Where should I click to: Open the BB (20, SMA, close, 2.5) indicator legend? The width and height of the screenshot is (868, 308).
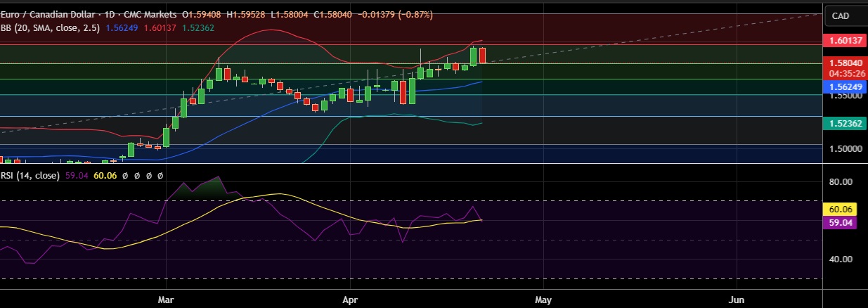[51, 27]
